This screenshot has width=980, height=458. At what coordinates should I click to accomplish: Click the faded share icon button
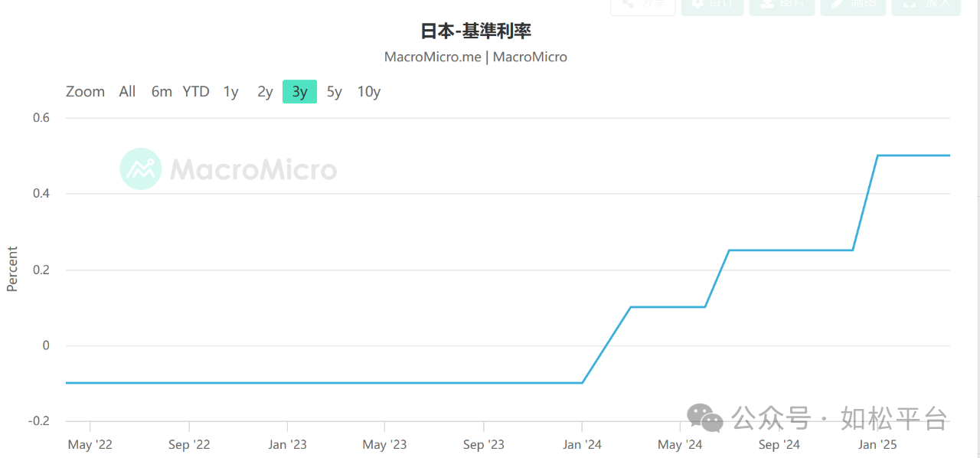tap(643, 6)
